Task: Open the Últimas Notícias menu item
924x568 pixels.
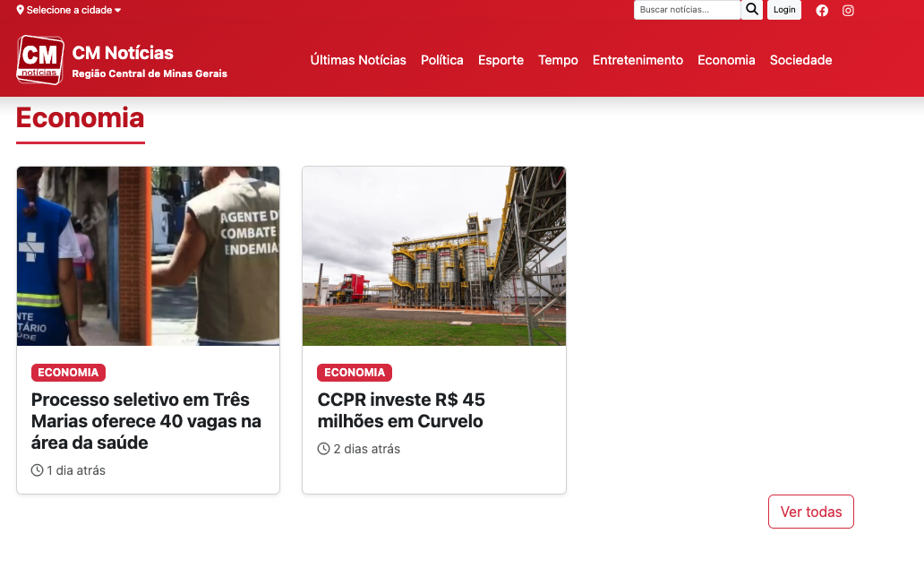Action: 358,60
